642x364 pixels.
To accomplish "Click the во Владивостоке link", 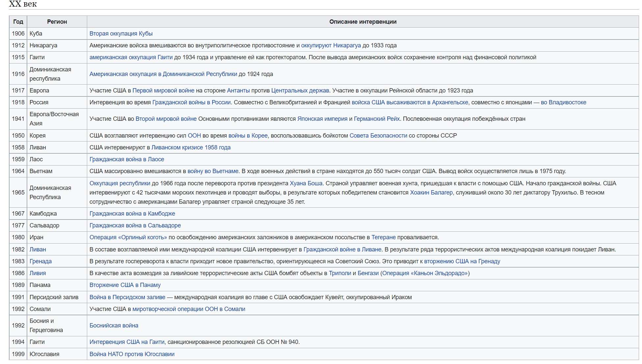I will [x=563, y=102].
